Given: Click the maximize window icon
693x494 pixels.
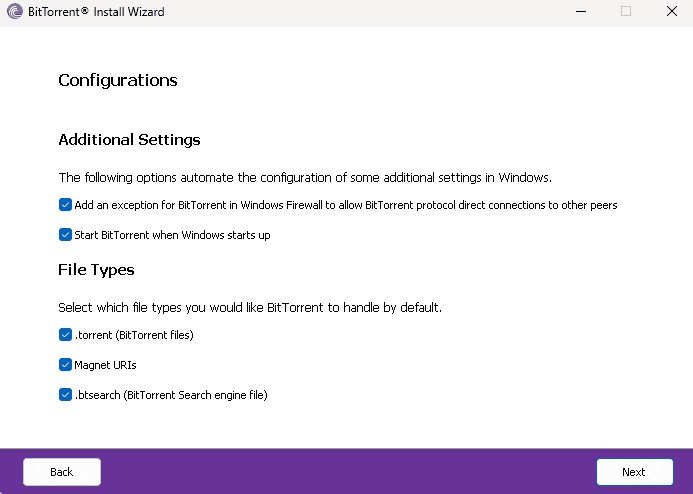Looking at the screenshot, I should pos(626,12).
